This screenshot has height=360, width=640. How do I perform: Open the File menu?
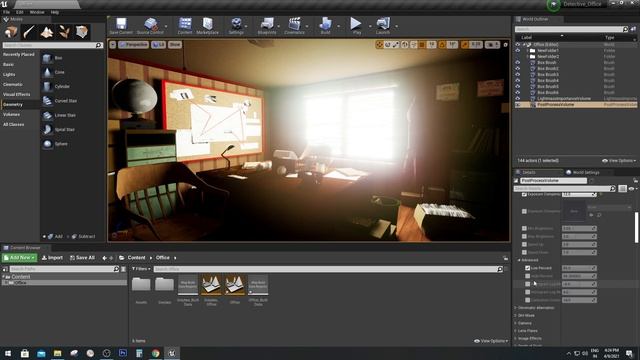(x=7, y=12)
